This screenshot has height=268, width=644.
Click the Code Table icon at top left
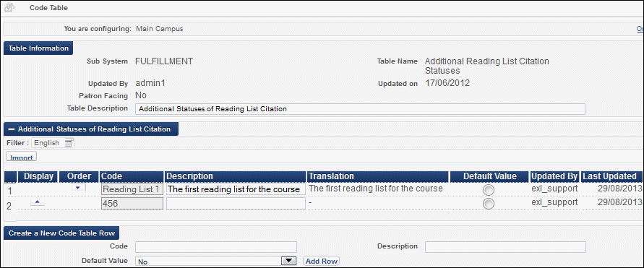coord(10,7)
